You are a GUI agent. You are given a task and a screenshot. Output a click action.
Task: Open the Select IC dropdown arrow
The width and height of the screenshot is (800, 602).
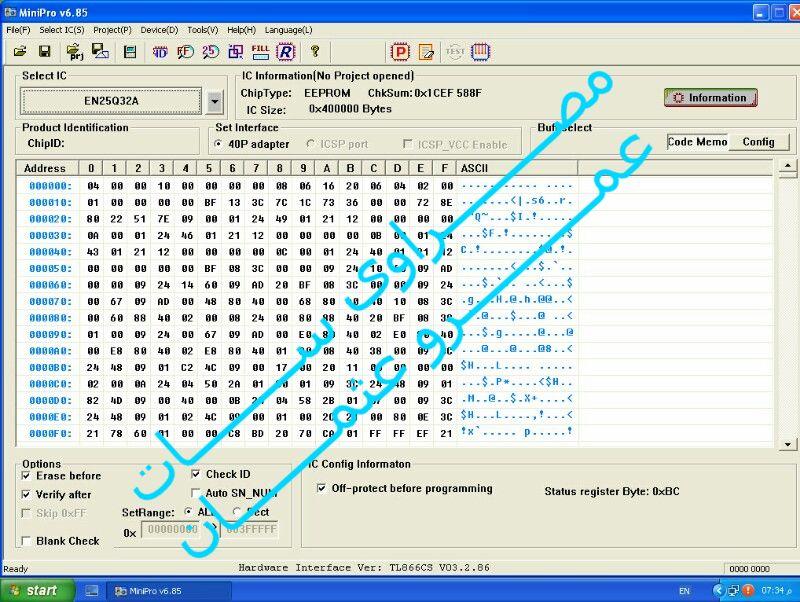click(x=215, y=102)
